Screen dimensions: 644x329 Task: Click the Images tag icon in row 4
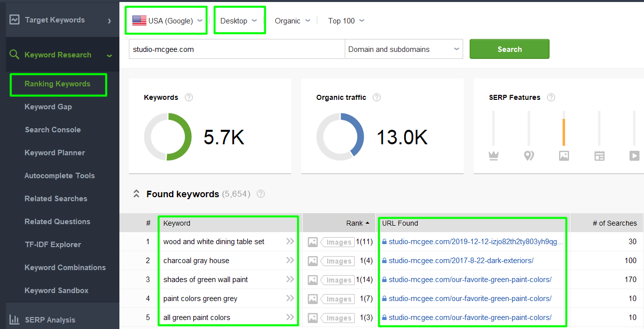tap(337, 299)
